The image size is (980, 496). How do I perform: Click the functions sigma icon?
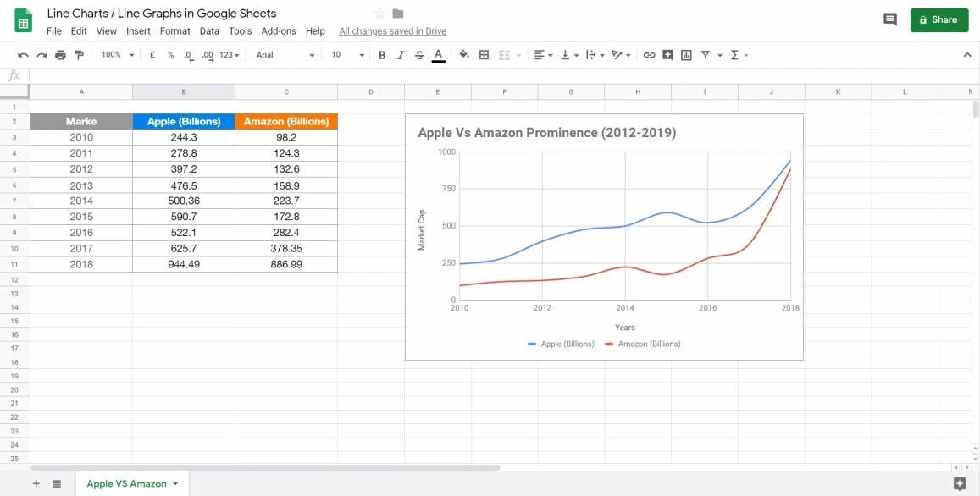(x=734, y=55)
